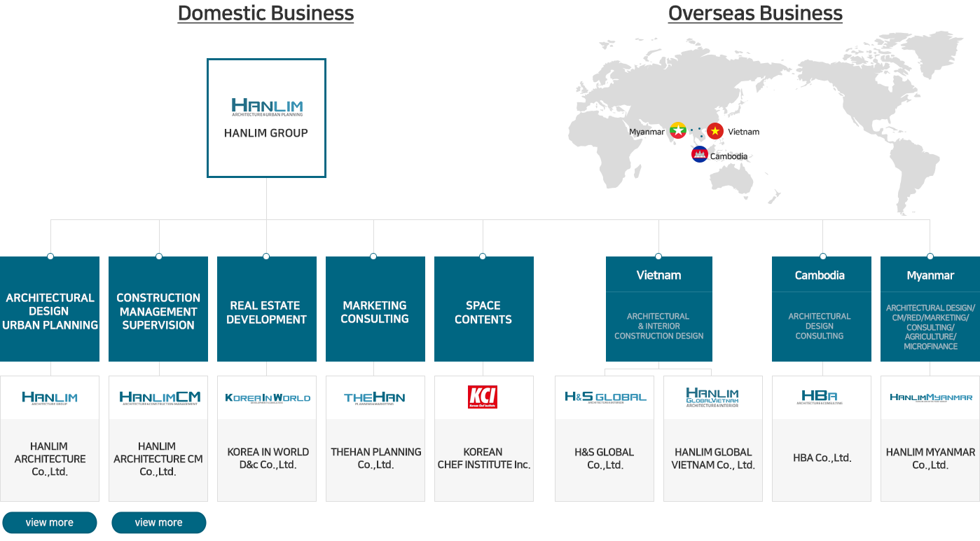Click KOREAN CHEF INSTITUTE Inc. text
Screen dimensions: 980x541
click(484, 458)
